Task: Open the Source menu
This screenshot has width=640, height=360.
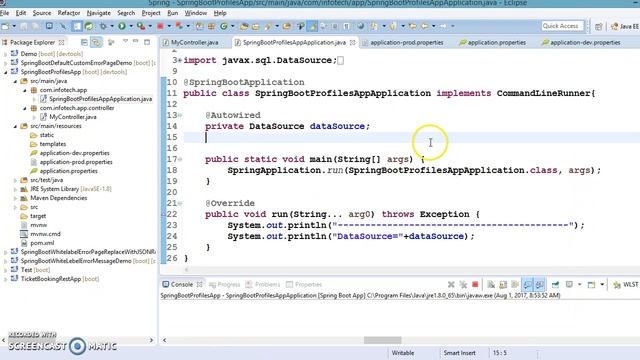Action: 42,13
